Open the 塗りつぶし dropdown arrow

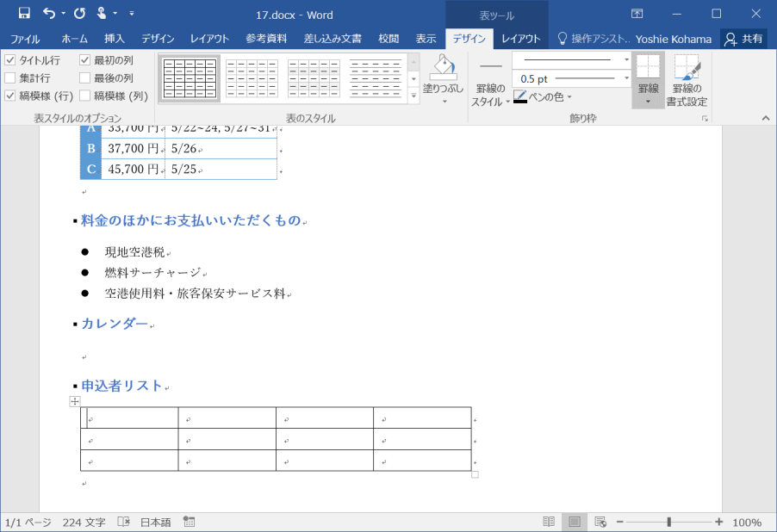444,102
